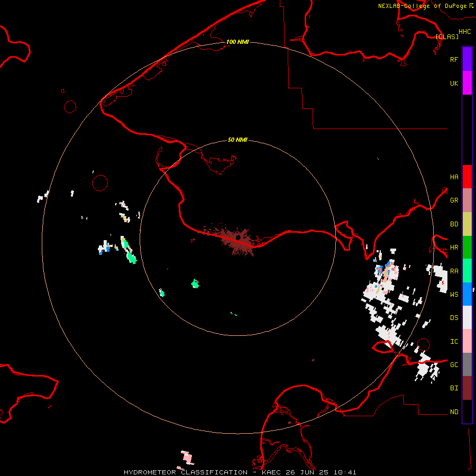Click the UK magenta legend swatch

(x=467, y=83)
